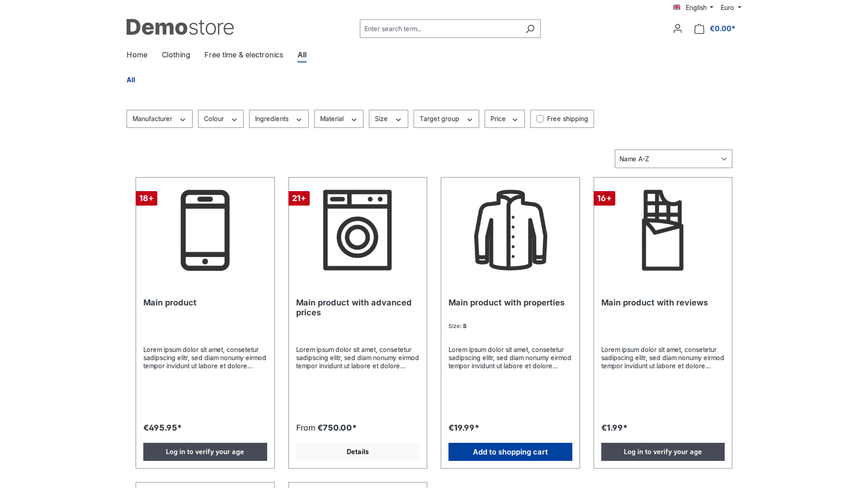868x488 pixels.
Task: Click the search magnifier icon
Action: [x=530, y=29]
